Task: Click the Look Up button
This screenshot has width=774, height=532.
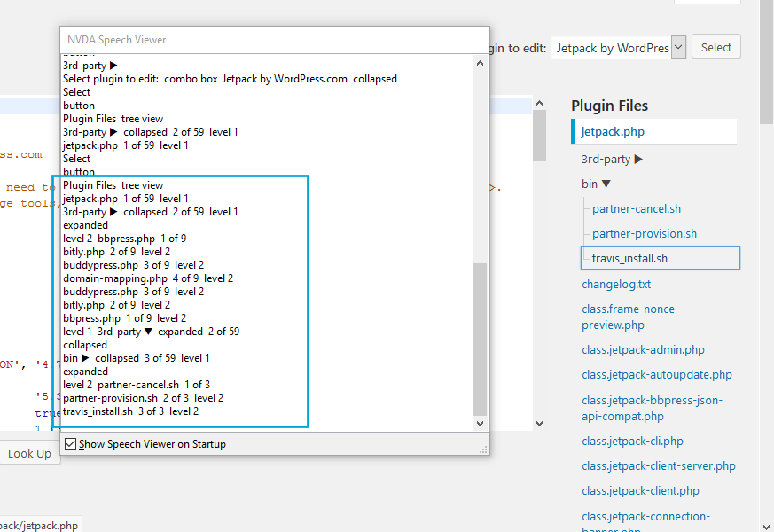Action: pos(29,453)
